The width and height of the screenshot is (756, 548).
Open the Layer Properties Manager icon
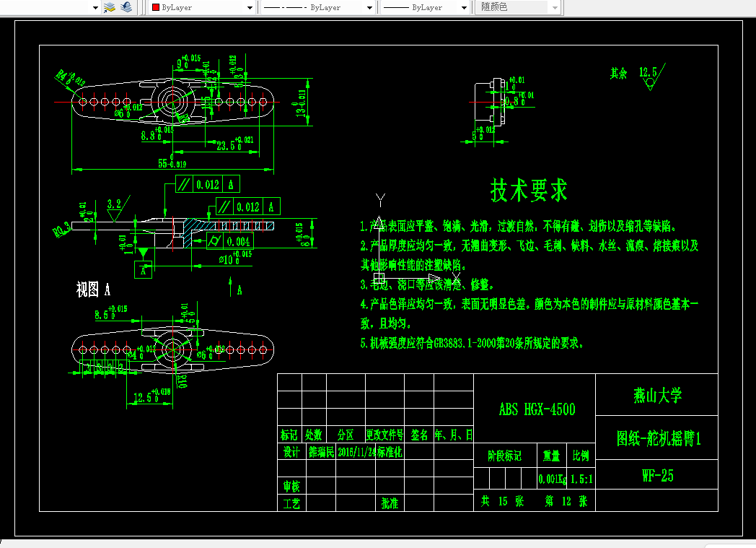click(x=110, y=7)
